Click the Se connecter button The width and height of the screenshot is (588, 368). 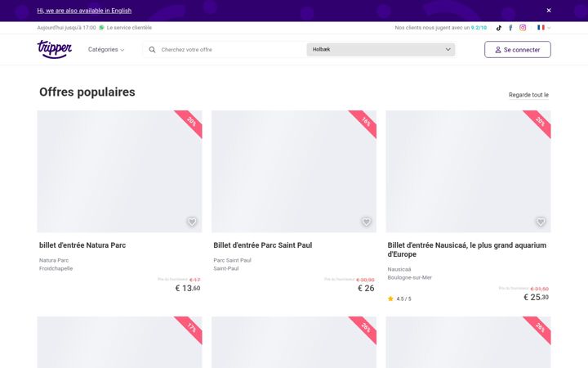coord(518,50)
